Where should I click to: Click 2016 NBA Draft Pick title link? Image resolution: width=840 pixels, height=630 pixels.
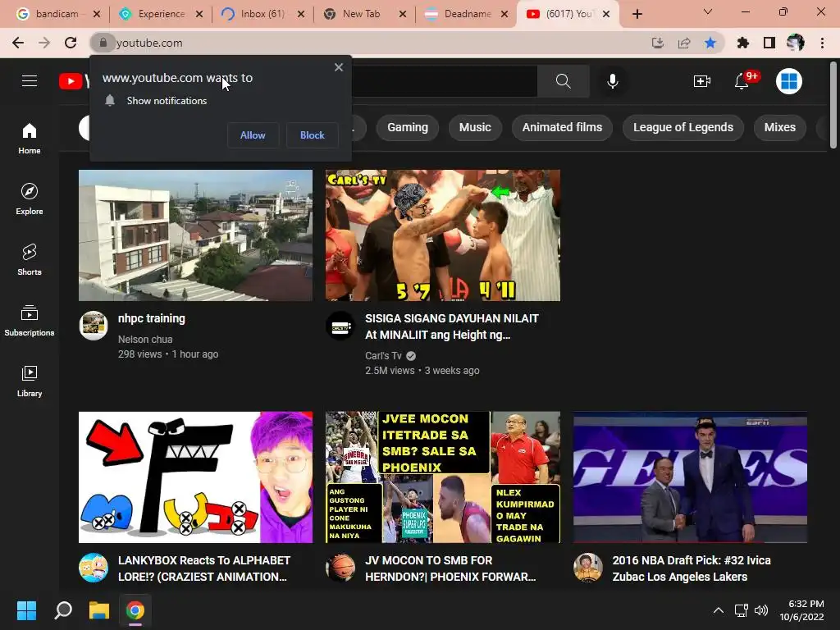691,568
